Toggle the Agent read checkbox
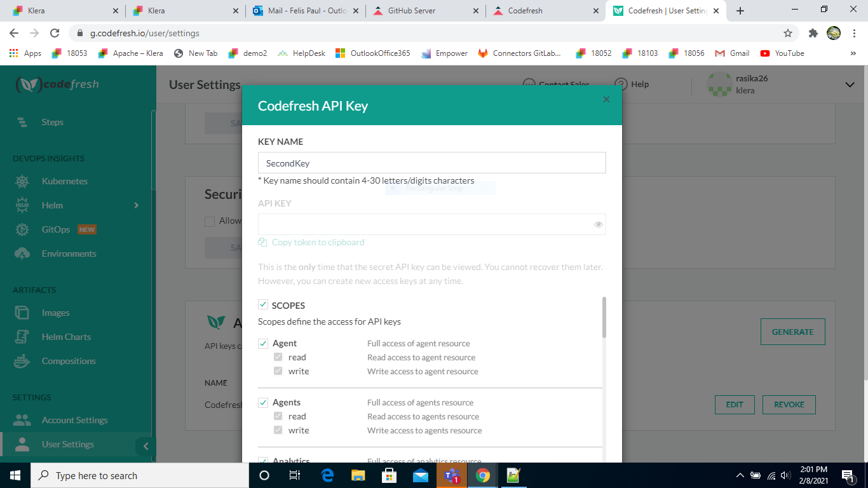Viewport: 868px width, 488px height. pos(278,357)
